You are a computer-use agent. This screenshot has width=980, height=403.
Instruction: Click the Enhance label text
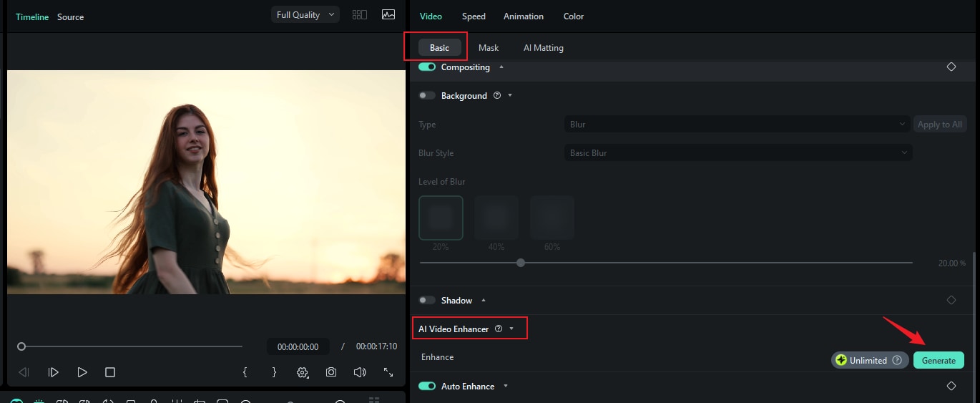click(437, 357)
